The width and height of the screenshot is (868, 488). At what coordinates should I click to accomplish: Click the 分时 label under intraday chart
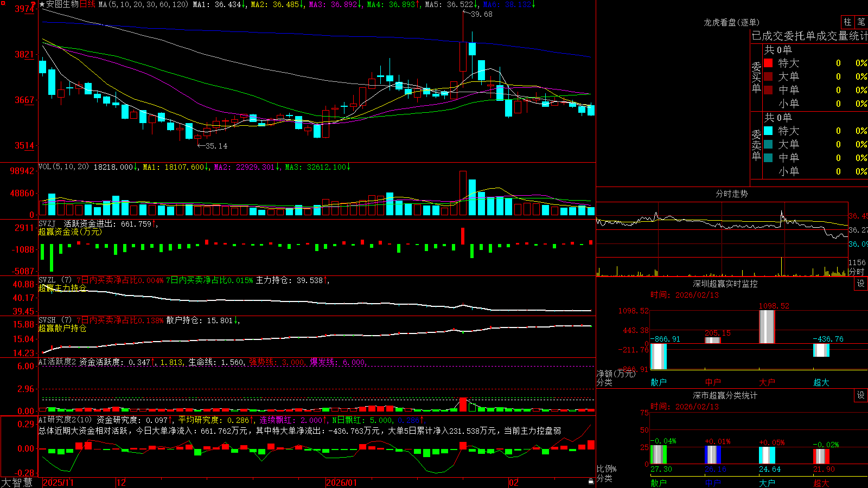856,272
